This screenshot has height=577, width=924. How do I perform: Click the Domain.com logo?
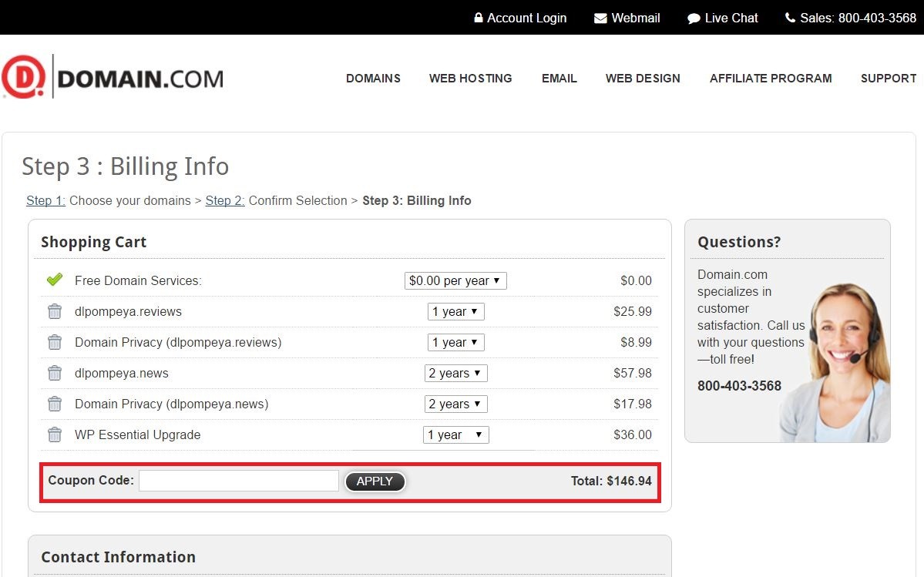(113, 77)
